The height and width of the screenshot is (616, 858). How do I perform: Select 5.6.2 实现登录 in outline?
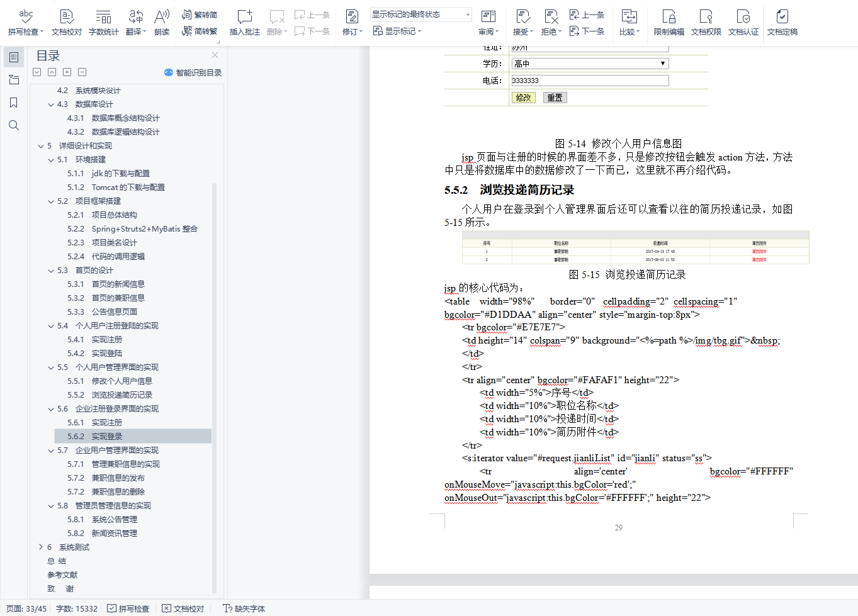[x=133, y=436]
